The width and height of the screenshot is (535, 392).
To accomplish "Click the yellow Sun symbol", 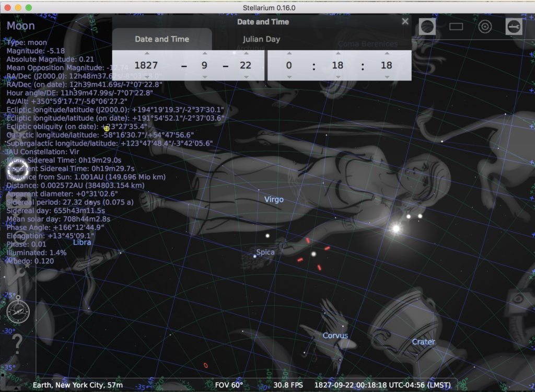I will (107, 129).
